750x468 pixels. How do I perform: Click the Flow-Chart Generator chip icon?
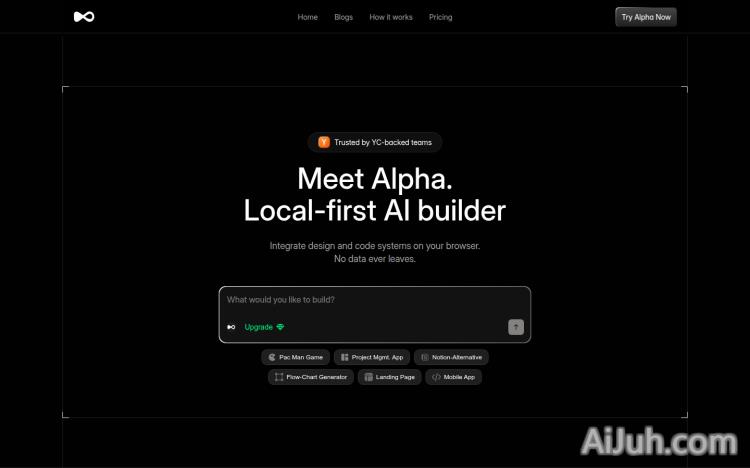click(279, 377)
